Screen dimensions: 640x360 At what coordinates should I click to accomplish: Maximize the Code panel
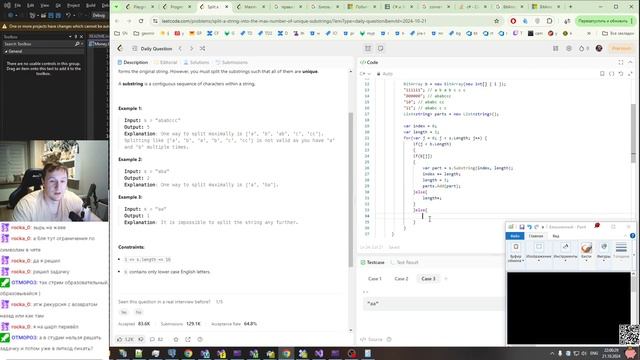[x=621, y=62]
